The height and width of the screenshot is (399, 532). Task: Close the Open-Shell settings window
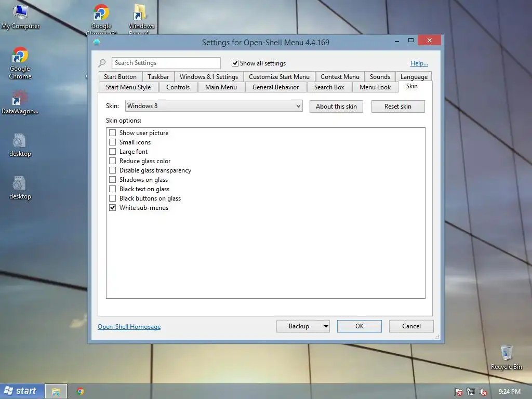point(430,41)
